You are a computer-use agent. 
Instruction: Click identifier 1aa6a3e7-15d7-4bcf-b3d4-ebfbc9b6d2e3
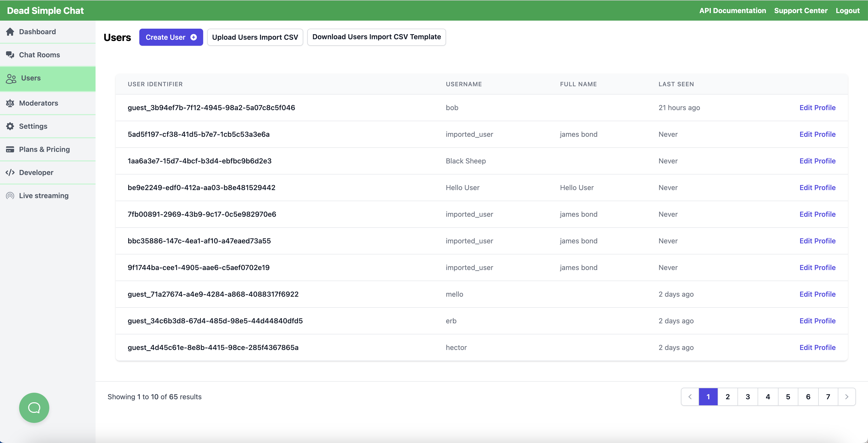coord(199,161)
